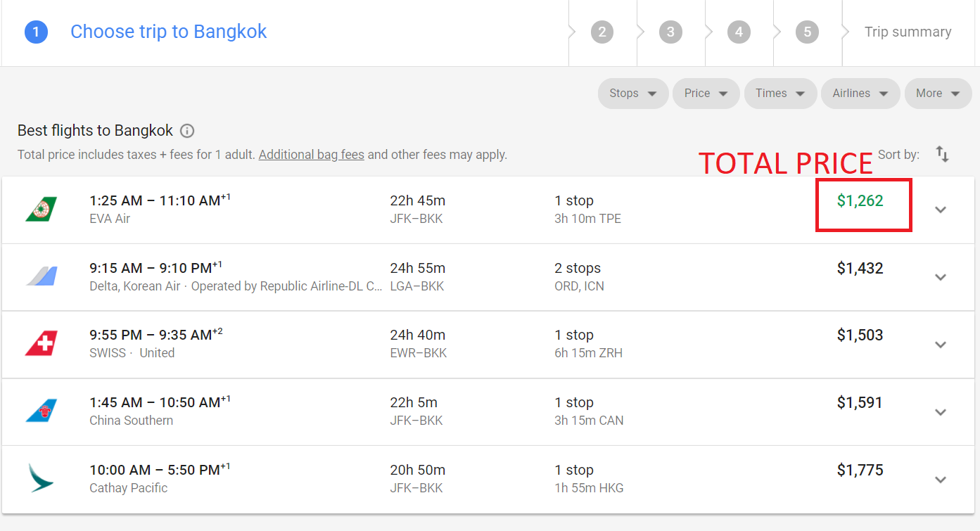Open the Additional bag fees link
The width and height of the screenshot is (980, 531).
pyautogui.click(x=312, y=155)
